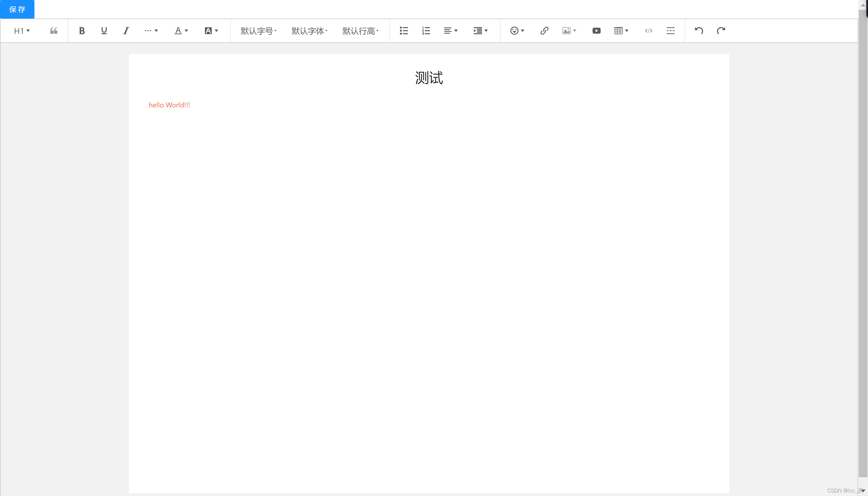Viewport: 868px width, 496px height.
Task: Click the blue 保存 save button
Action: pos(17,9)
